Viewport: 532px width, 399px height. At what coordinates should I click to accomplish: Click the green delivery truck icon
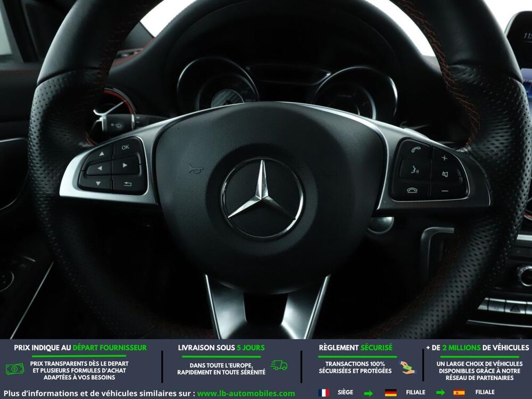pos(279,365)
